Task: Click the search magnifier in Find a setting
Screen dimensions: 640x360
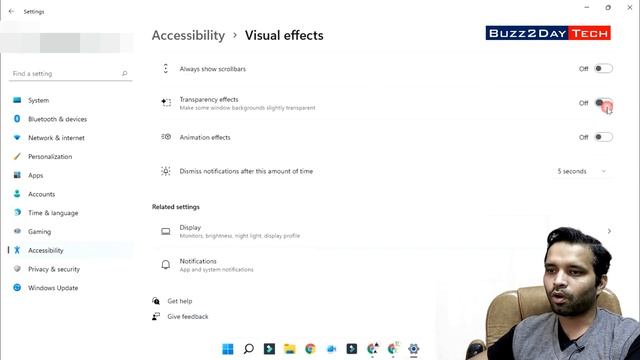Action: click(x=124, y=74)
